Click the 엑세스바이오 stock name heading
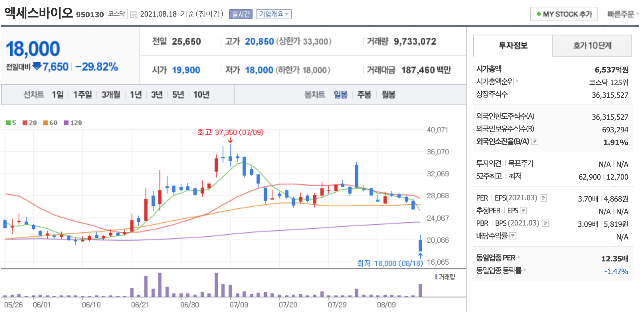This screenshot has height=312, width=644. [39, 13]
